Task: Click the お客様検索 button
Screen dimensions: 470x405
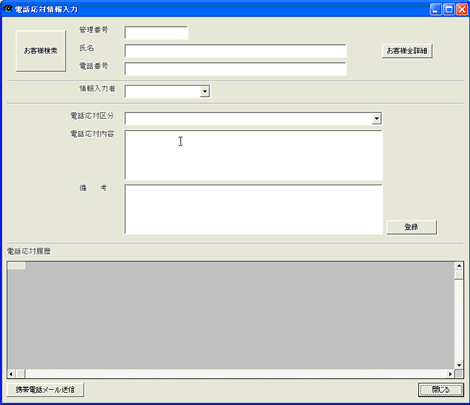Action: [x=41, y=51]
